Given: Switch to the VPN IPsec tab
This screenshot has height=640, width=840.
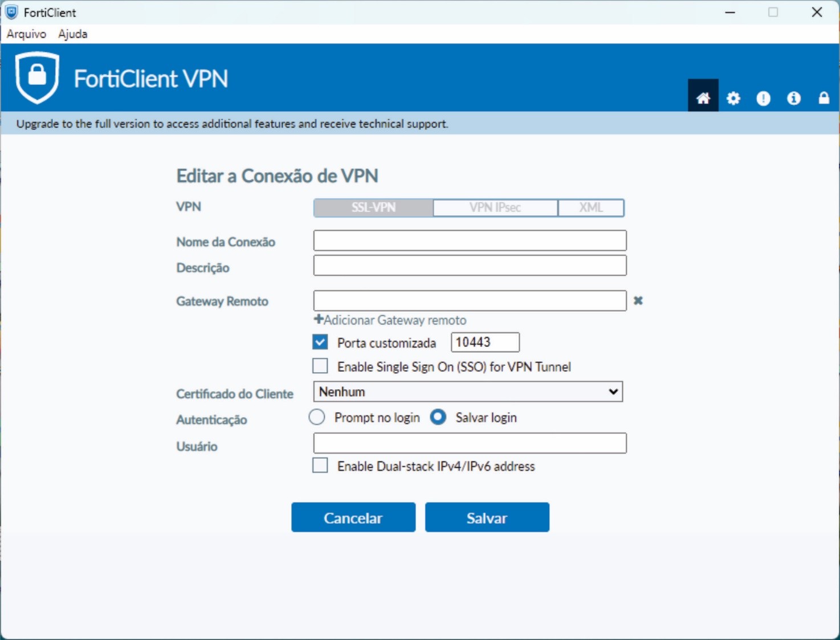Looking at the screenshot, I should coord(495,207).
